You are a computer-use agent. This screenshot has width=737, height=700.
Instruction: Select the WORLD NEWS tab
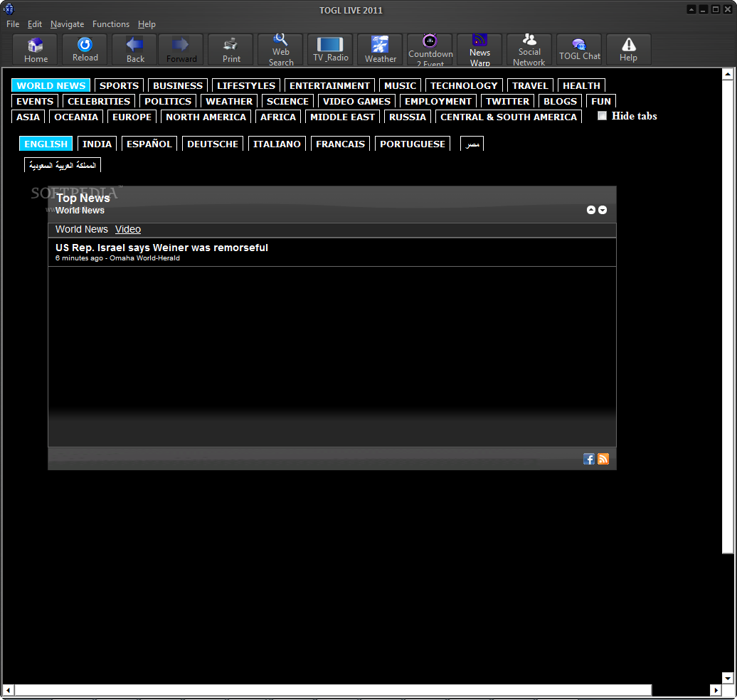click(x=51, y=85)
